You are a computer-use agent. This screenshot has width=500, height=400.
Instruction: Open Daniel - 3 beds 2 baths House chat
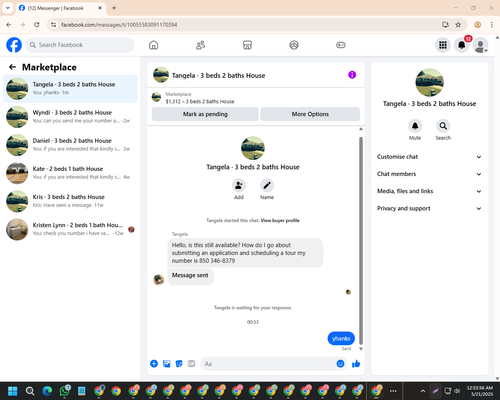pyautogui.click(x=70, y=145)
